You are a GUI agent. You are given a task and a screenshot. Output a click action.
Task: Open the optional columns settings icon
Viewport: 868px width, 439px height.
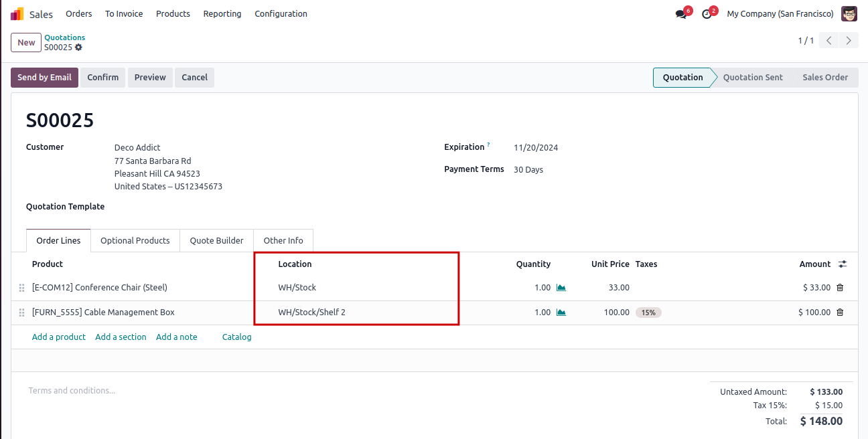click(x=843, y=264)
